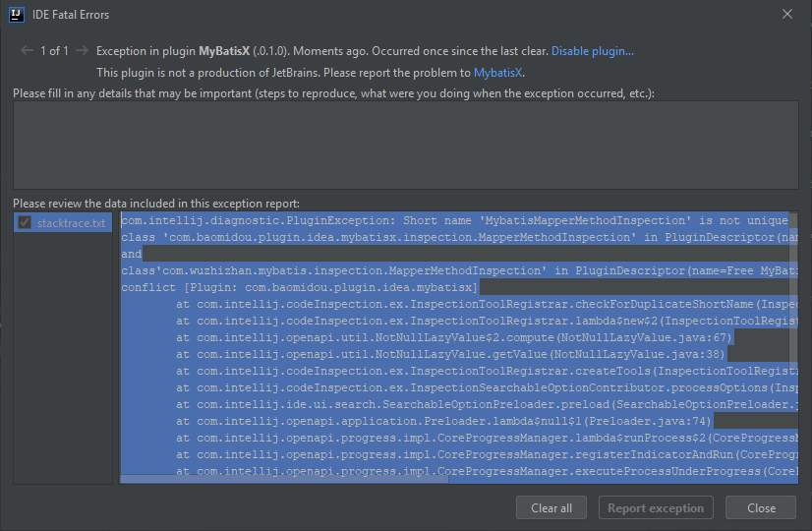Close the IDE Fatal Errors dialog with X
The width and height of the screenshot is (812, 531).
(787, 14)
